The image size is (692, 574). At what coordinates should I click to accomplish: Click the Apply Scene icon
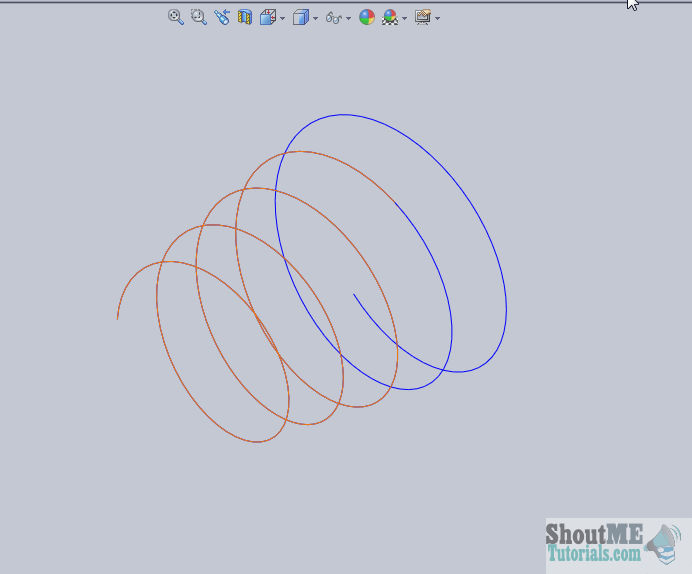390,17
